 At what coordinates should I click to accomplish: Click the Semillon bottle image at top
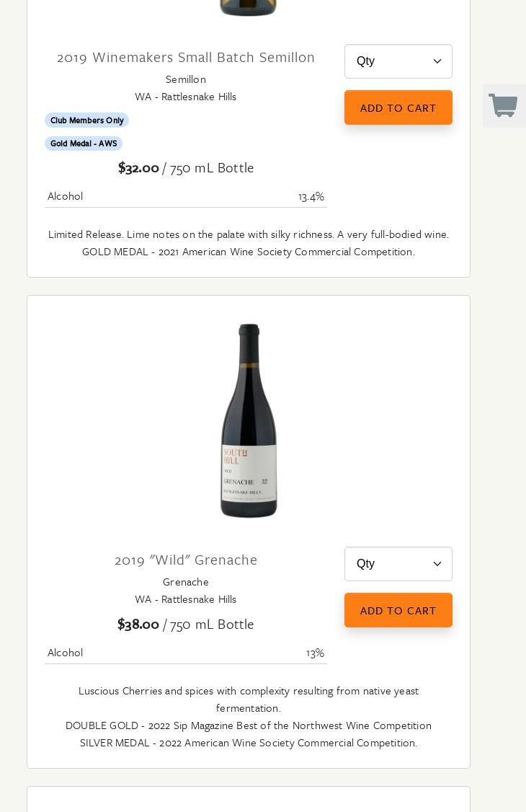pos(249,7)
